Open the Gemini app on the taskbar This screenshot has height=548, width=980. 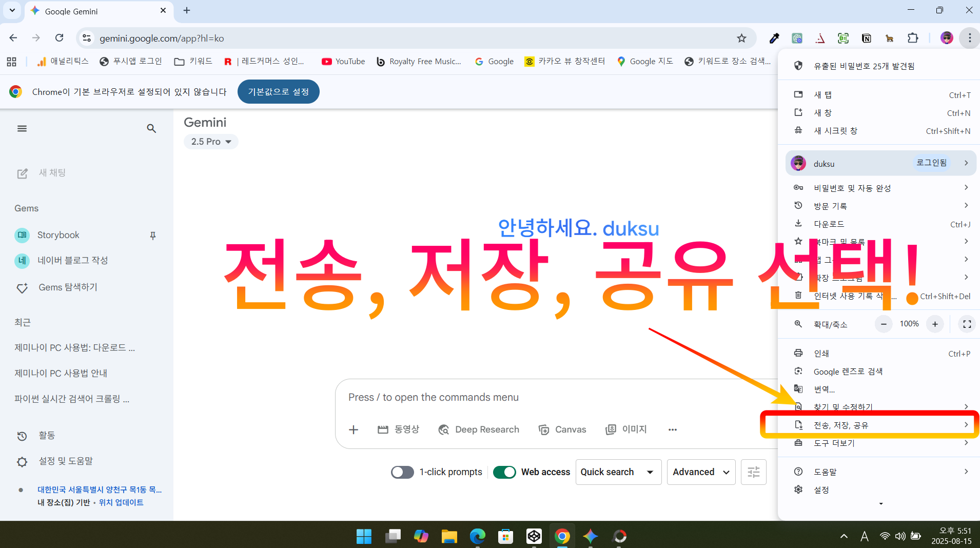point(591,536)
